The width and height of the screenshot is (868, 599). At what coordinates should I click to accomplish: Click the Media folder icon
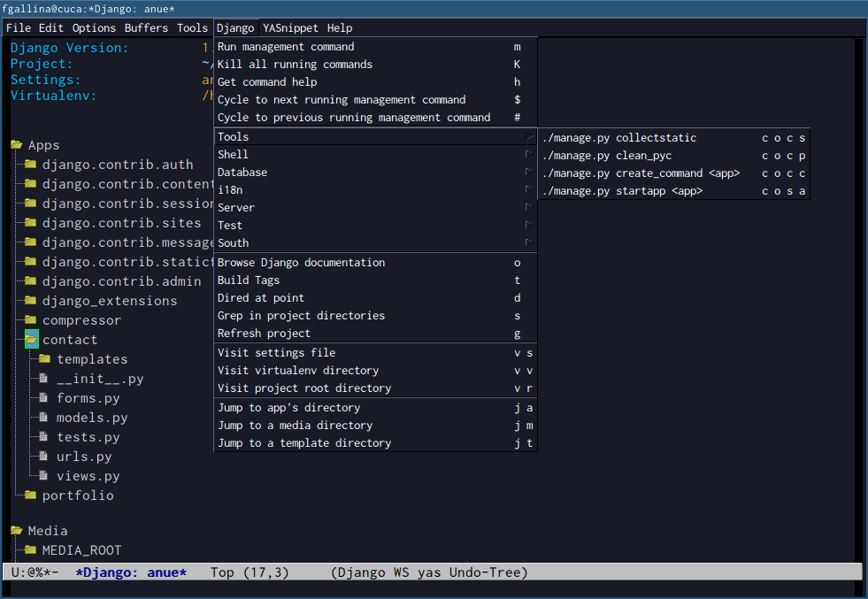tap(19, 529)
